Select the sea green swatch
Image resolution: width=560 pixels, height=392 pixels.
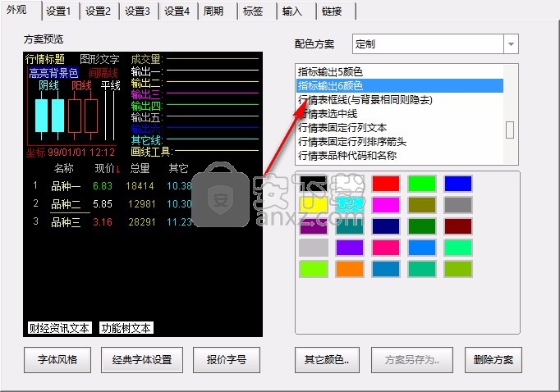coord(422,269)
